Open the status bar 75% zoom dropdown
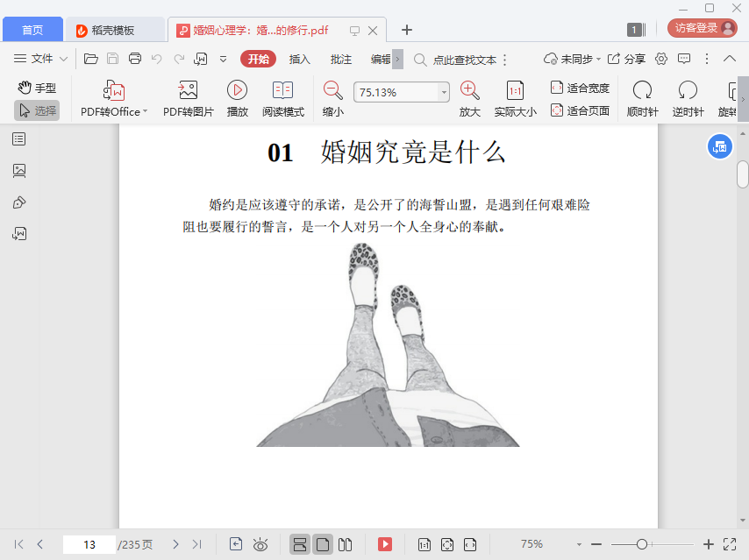Image resolution: width=749 pixels, height=560 pixels. pyautogui.click(x=579, y=544)
